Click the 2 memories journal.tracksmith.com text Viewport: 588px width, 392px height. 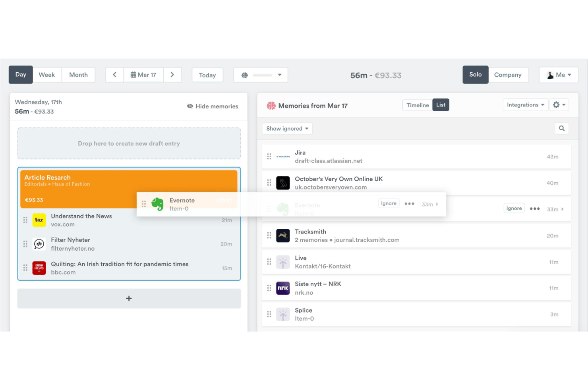pyautogui.click(x=347, y=240)
